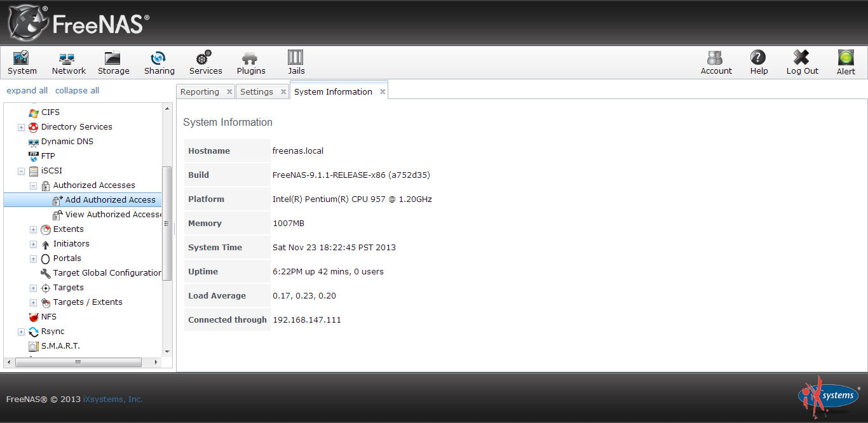Select the System Information tab
Screen dimensions: 868x423
(333, 91)
